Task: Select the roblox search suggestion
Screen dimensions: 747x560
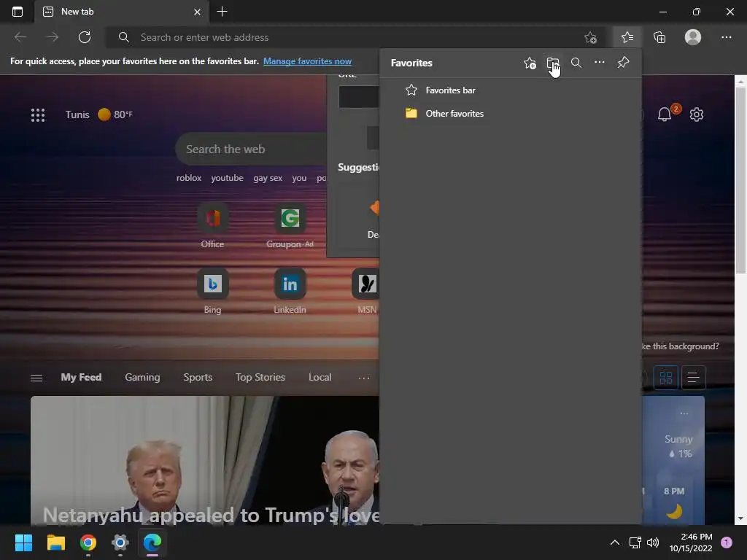Action: pos(189,178)
